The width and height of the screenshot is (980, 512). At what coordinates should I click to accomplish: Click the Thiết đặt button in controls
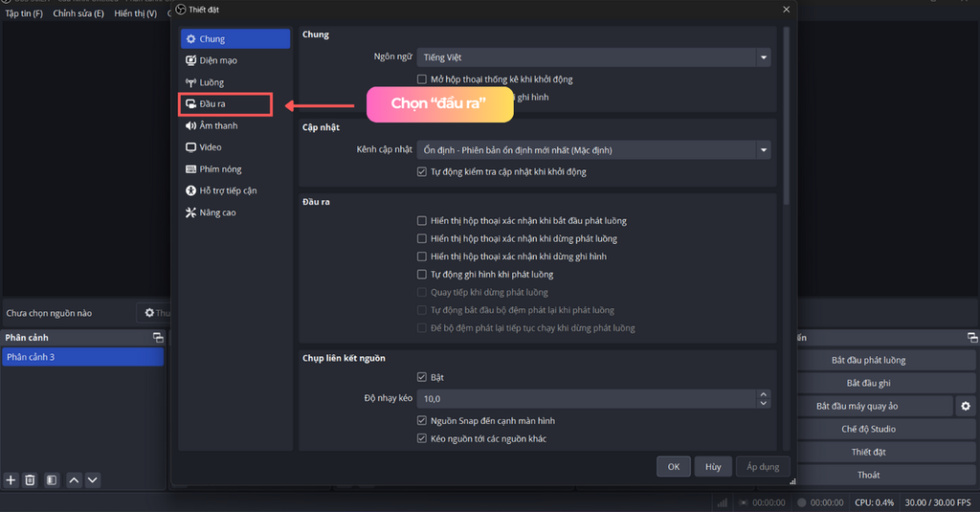click(x=887, y=452)
